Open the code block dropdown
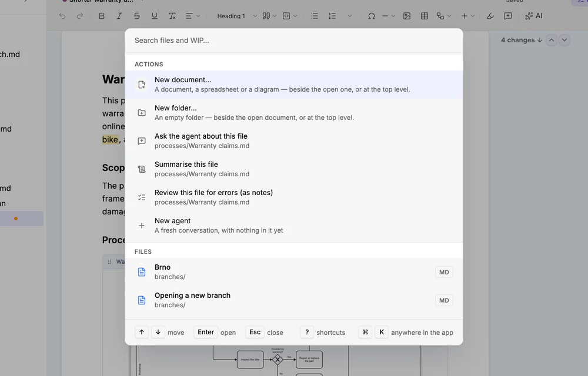The image size is (588, 376). (290, 16)
